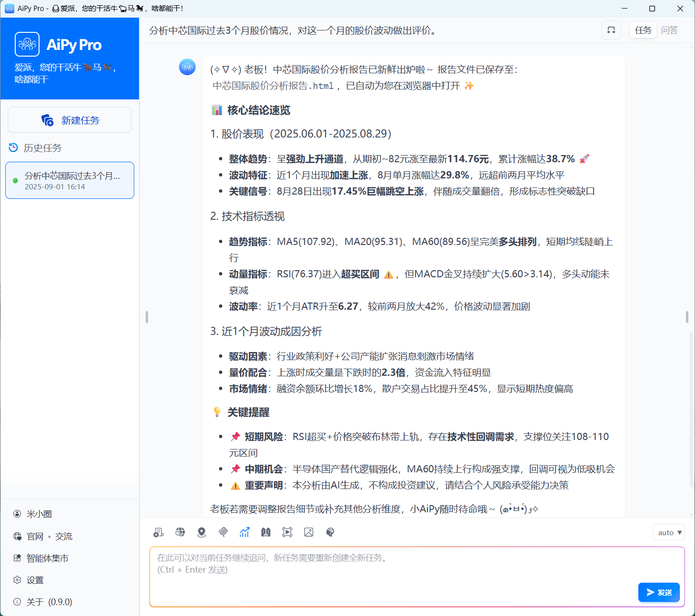Click the 智能体集市 marketplace icon
695x616 pixels.
coord(17,558)
